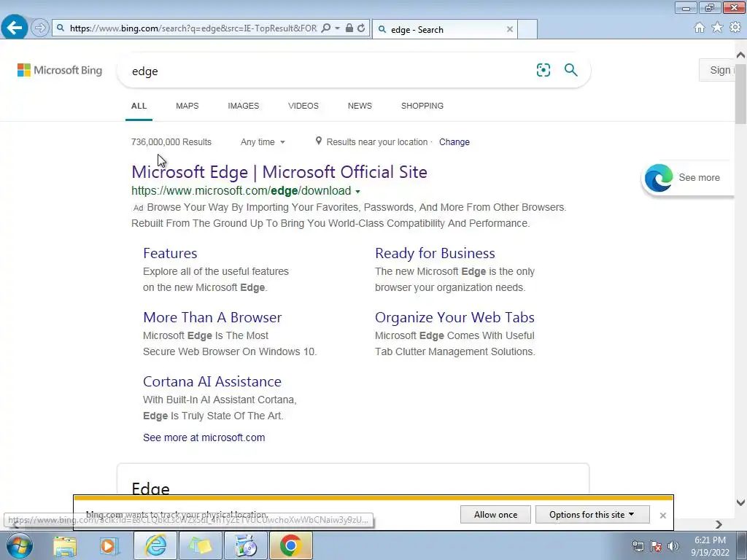This screenshot has width=747, height=560.
Task: Open the 'More Than A Browser' sitelink
Action: 212,317
